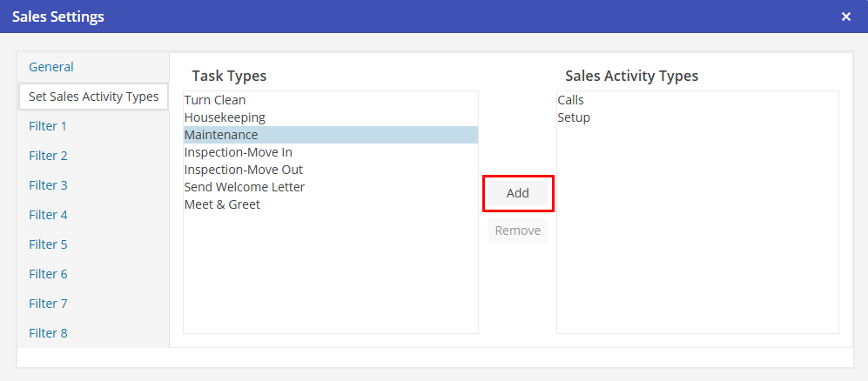The image size is (868, 381).
Task: Open the General settings tab
Action: point(51,67)
